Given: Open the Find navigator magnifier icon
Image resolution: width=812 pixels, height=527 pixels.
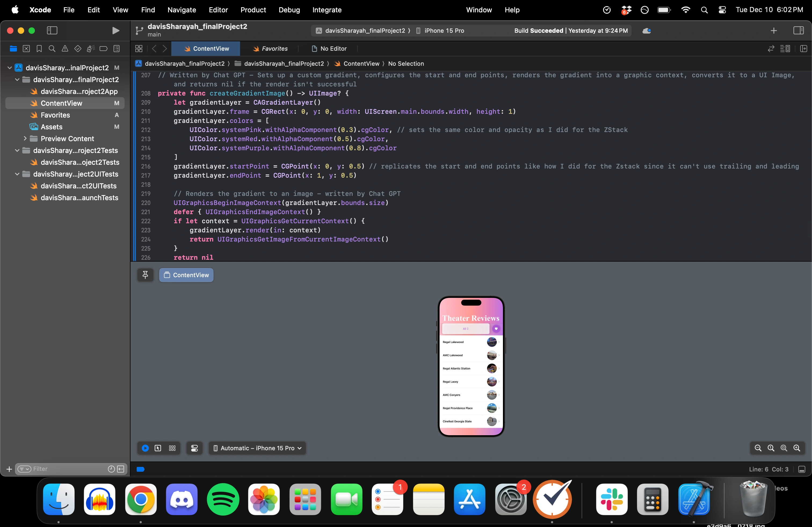Looking at the screenshot, I should point(52,49).
